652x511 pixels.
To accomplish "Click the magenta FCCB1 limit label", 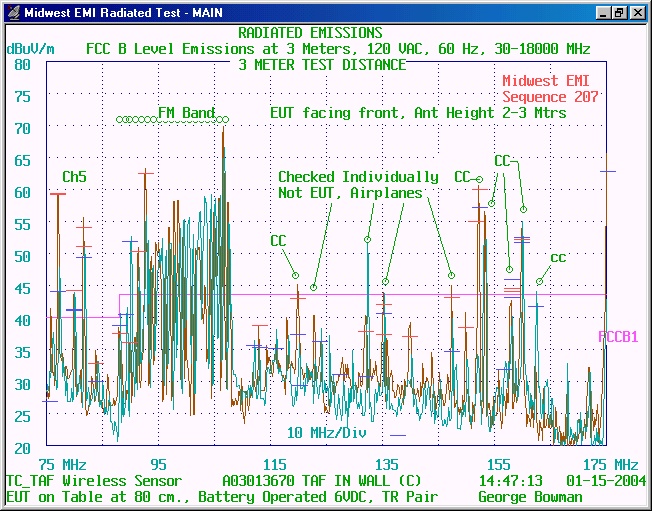I will click(618, 337).
